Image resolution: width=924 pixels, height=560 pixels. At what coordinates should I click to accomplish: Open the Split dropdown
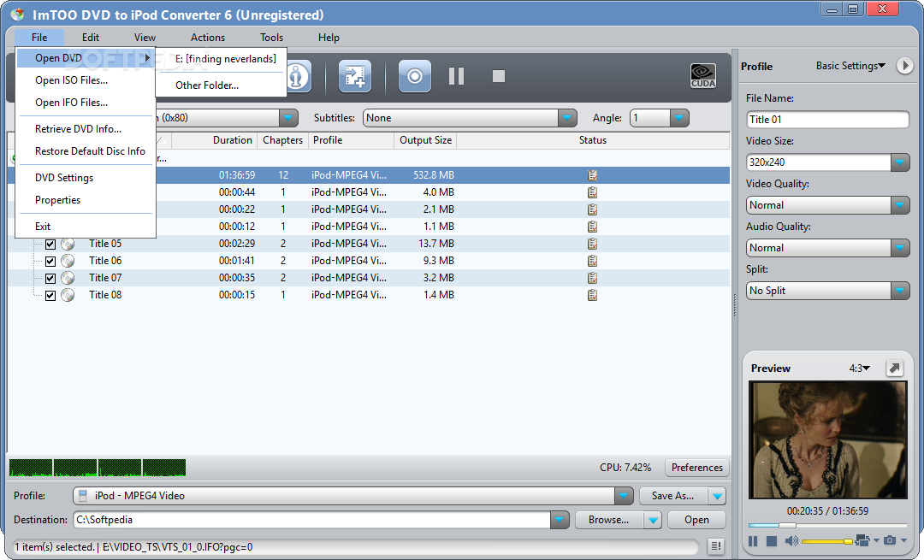(x=900, y=291)
